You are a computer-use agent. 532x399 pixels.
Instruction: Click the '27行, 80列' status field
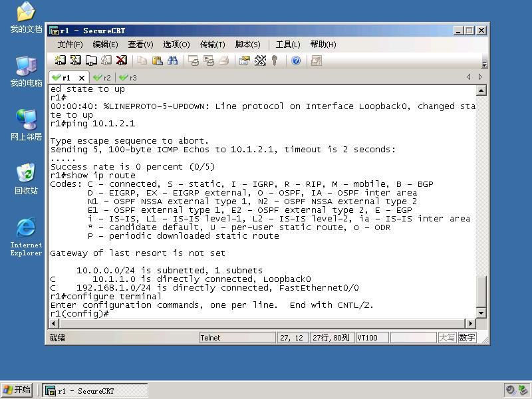(x=332, y=338)
